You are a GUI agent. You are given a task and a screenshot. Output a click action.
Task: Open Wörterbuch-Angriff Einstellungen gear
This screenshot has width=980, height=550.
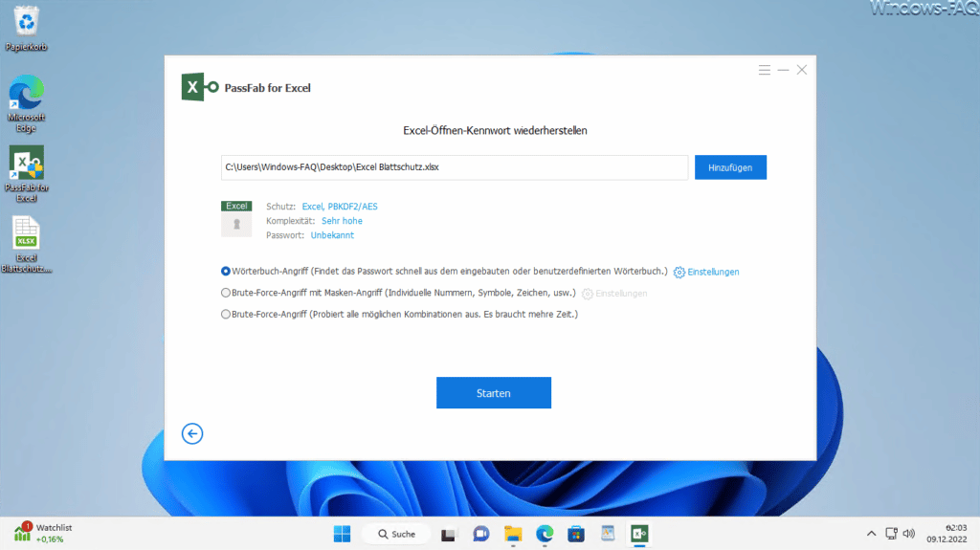point(679,272)
